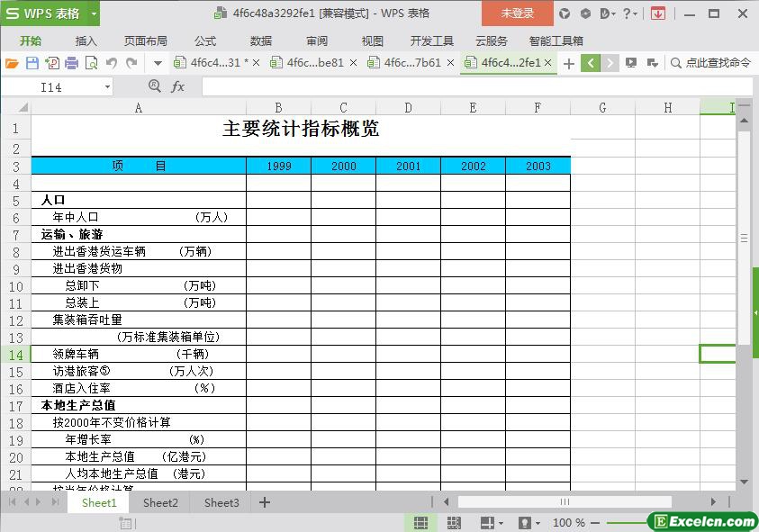Close the active 4f6c4...2fe1 document tab

tap(548, 63)
